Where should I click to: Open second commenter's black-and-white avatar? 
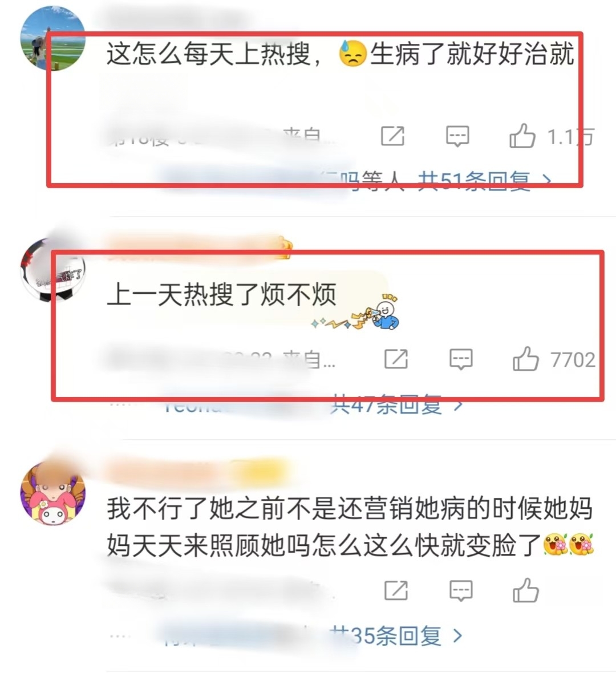(53, 270)
